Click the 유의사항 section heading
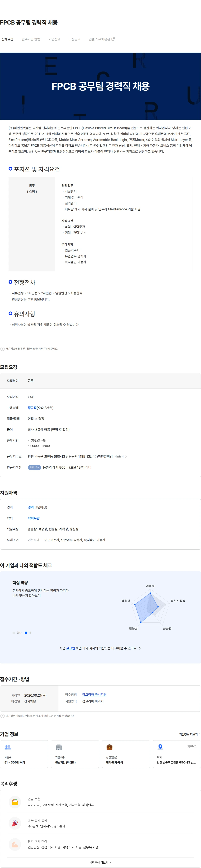 (24, 314)
